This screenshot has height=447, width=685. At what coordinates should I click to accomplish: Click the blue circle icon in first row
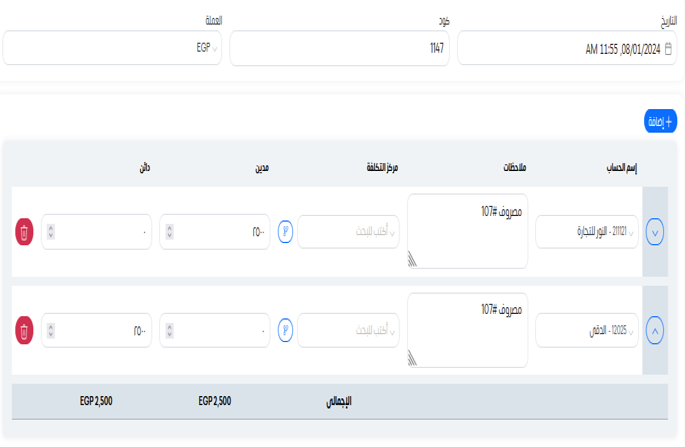285,232
